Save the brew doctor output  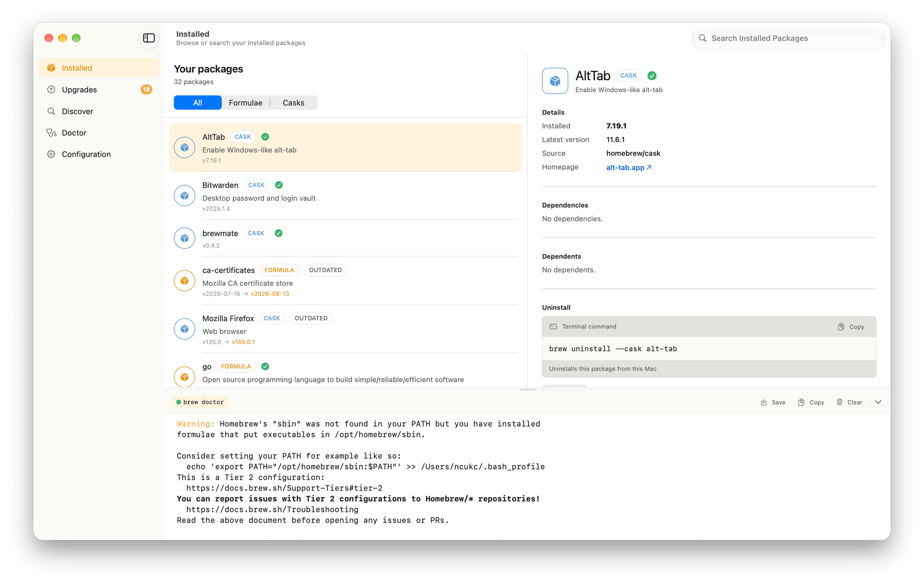click(x=773, y=403)
